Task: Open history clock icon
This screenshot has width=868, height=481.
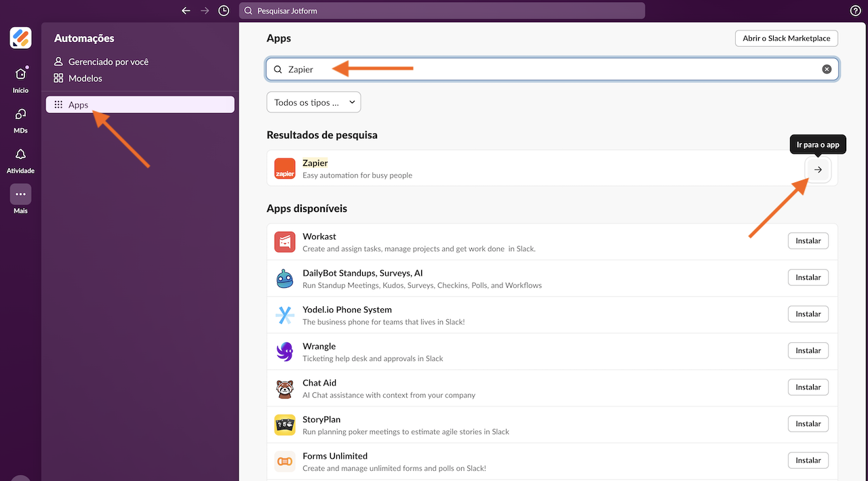Action: (x=224, y=11)
